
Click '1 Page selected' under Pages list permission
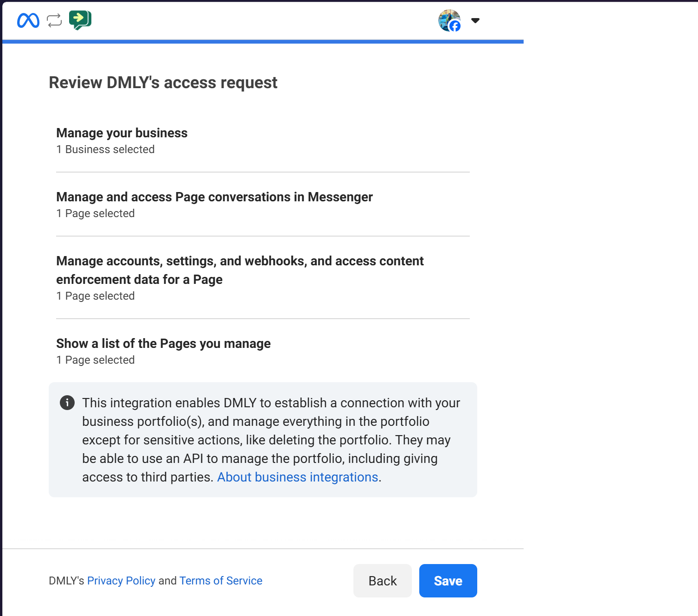pos(96,360)
